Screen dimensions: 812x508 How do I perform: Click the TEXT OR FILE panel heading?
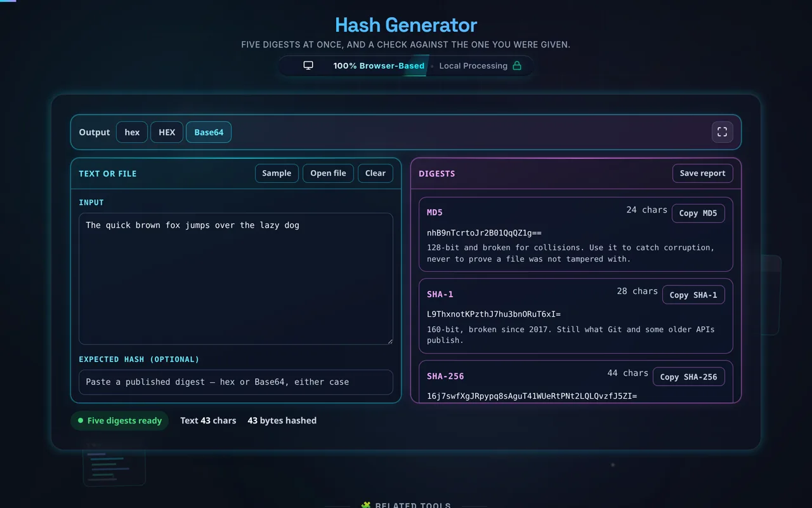tap(108, 173)
